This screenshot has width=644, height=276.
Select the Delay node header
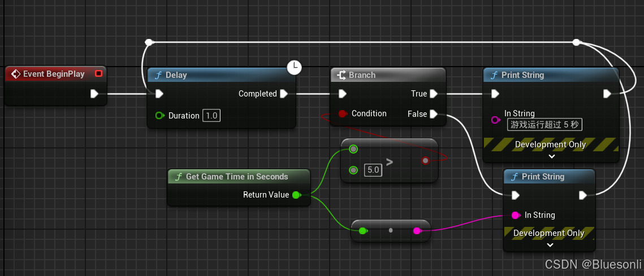click(x=221, y=75)
